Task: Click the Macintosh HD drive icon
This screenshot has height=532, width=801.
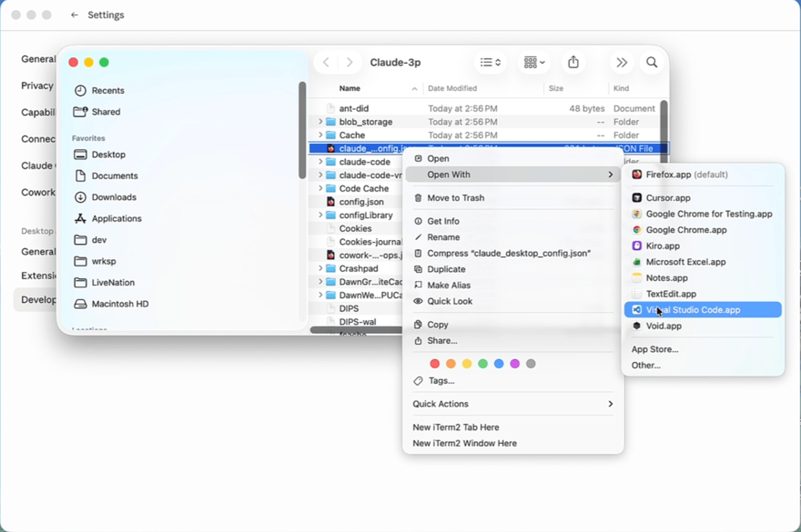Action: point(80,304)
